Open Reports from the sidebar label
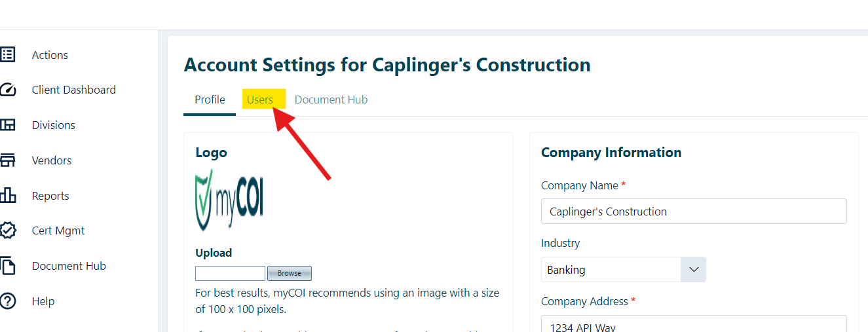This screenshot has height=332, width=868. pyautogui.click(x=50, y=196)
